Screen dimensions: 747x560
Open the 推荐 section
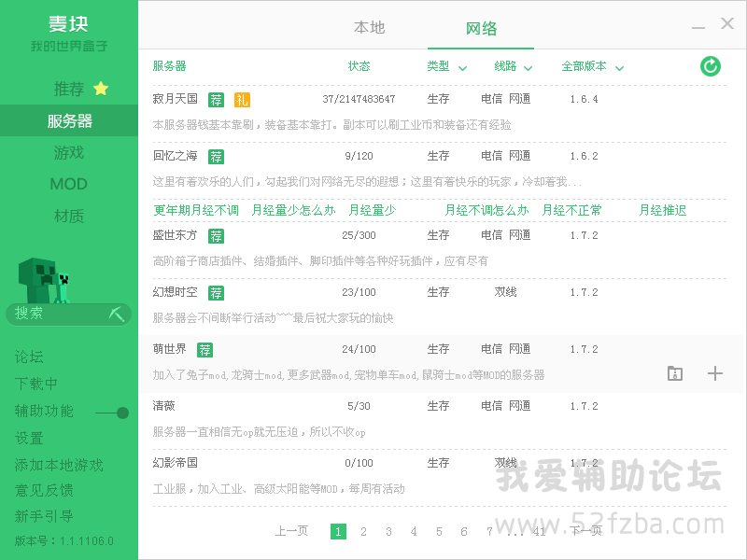[x=69, y=89]
